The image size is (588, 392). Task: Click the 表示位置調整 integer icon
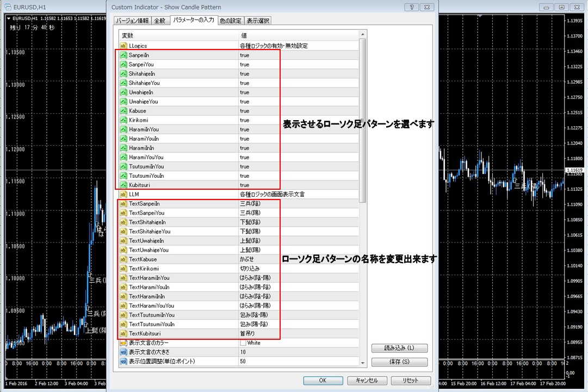click(x=123, y=361)
